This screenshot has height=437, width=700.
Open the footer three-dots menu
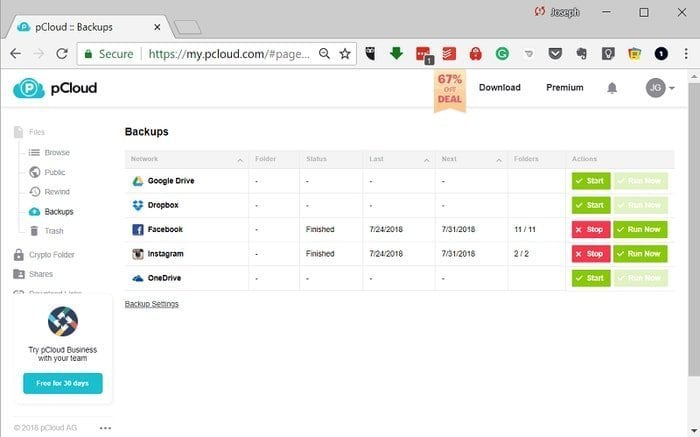[x=105, y=428]
